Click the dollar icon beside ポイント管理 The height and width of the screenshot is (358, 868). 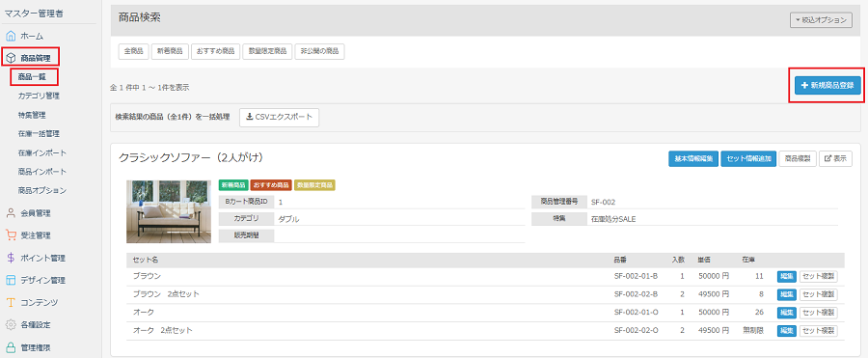coord(11,258)
